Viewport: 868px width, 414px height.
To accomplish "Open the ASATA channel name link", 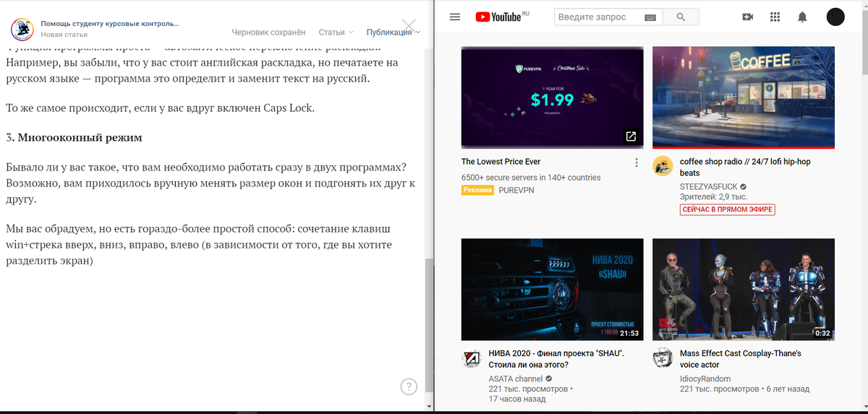I will 516,379.
